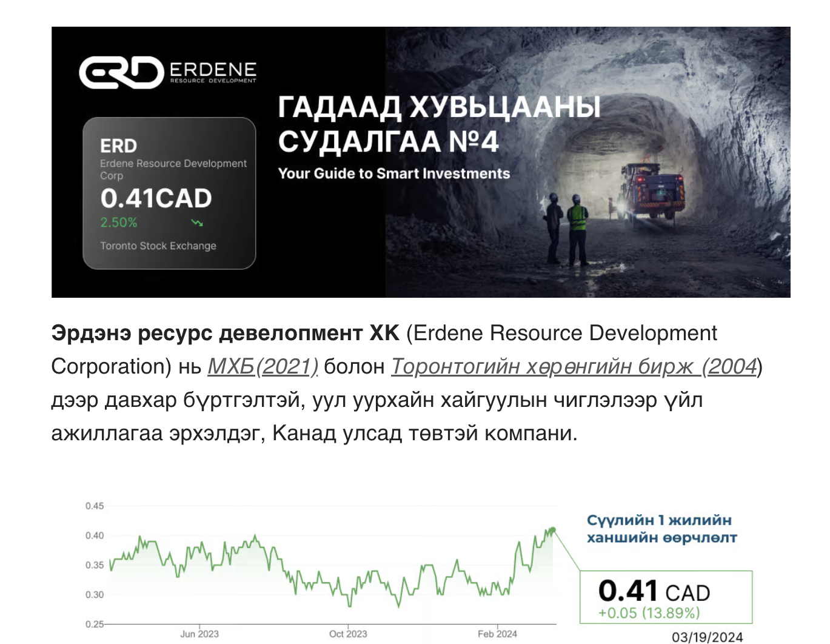The height and width of the screenshot is (644, 830).
Task: Click the chart's final green data point
Action: (552, 530)
